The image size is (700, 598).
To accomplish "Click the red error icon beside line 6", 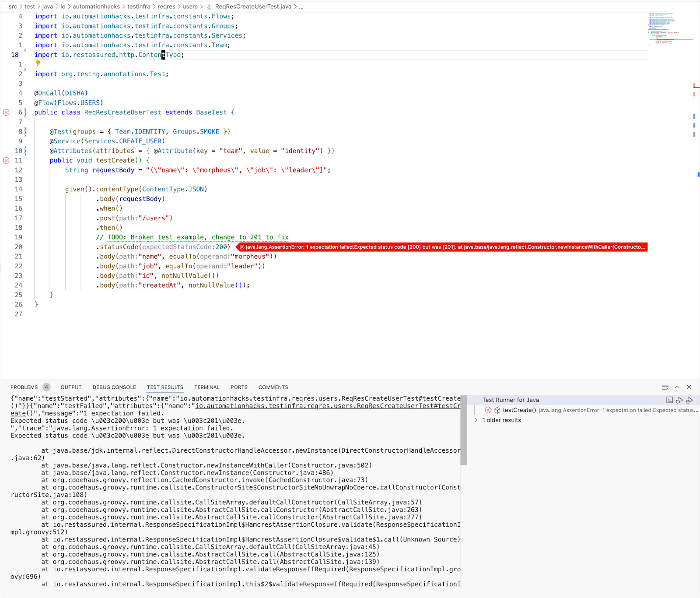I will point(6,112).
